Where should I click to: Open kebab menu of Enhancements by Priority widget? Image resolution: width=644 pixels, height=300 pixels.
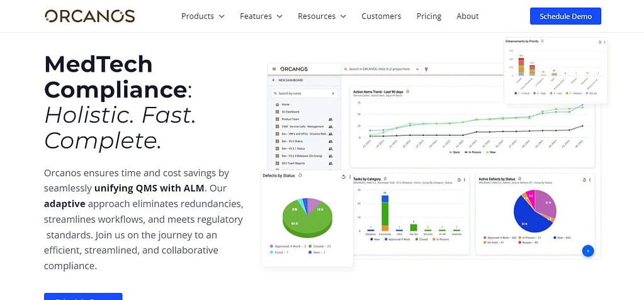pyautogui.click(x=604, y=42)
